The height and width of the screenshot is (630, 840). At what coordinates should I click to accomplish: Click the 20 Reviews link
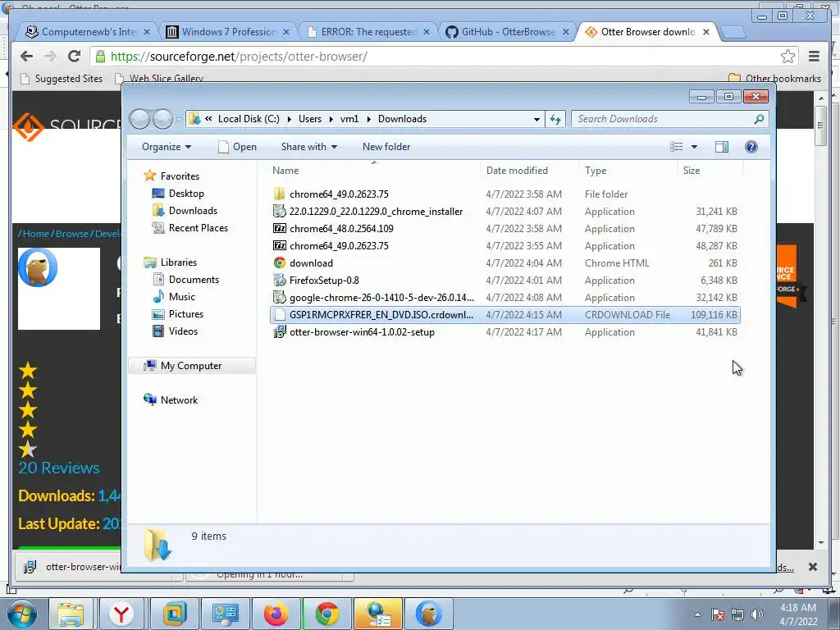coord(59,468)
